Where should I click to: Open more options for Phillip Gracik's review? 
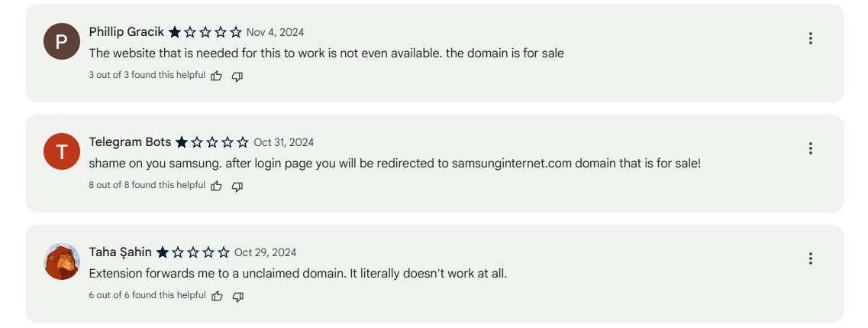coord(810,38)
